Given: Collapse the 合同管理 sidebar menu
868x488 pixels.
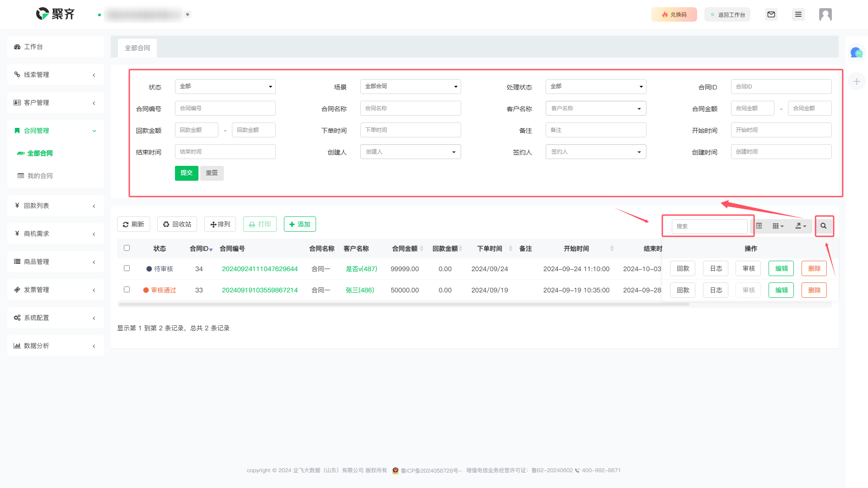Looking at the screenshot, I should point(56,131).
